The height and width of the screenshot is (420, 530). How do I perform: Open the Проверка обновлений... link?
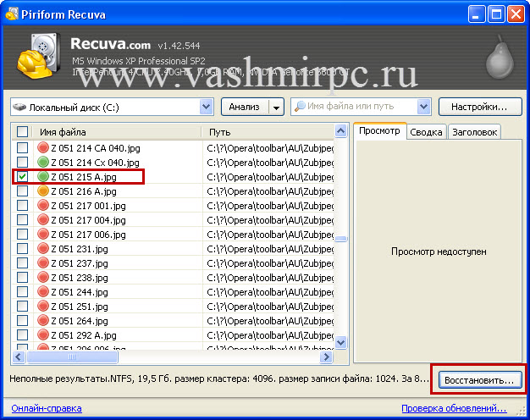click(454, 408)
